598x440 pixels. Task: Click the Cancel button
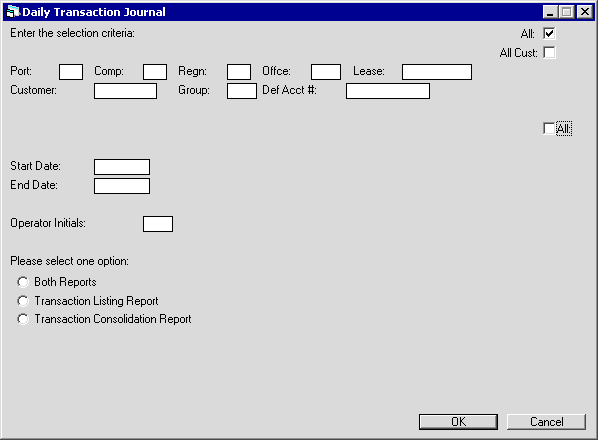pyautogui.click(x=546, y=422)
